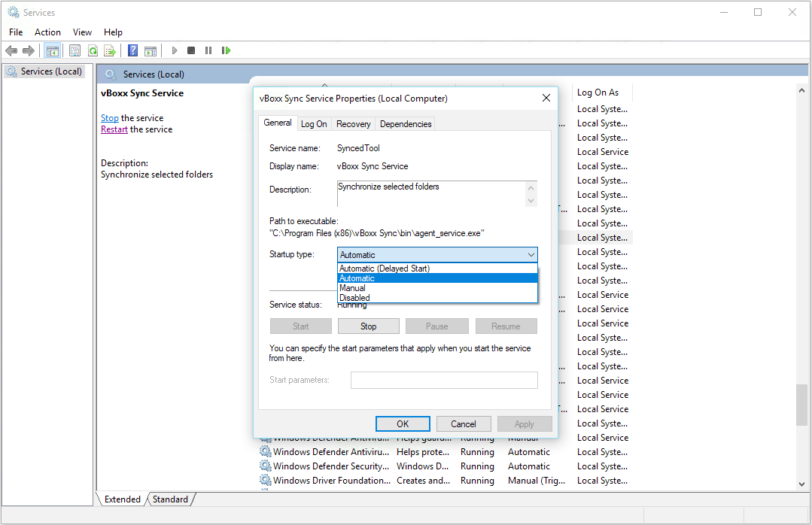This screenshot has width=812, height=525.
Task: Click gear icon beside Windows Defender Security row
Action: tap(266, 466)
